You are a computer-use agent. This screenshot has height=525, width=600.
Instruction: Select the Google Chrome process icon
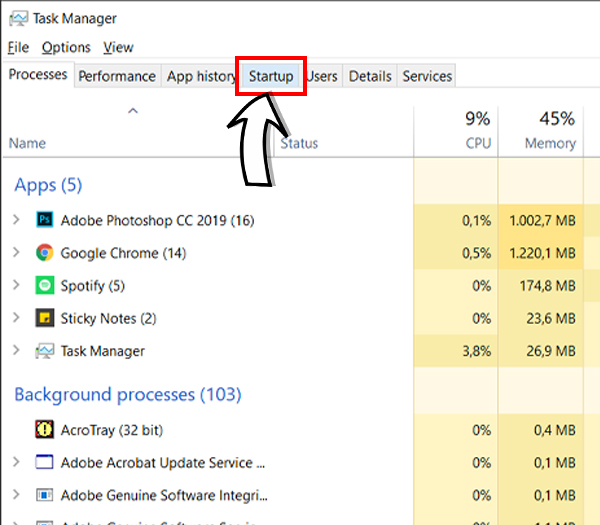[x=45, y=253]
